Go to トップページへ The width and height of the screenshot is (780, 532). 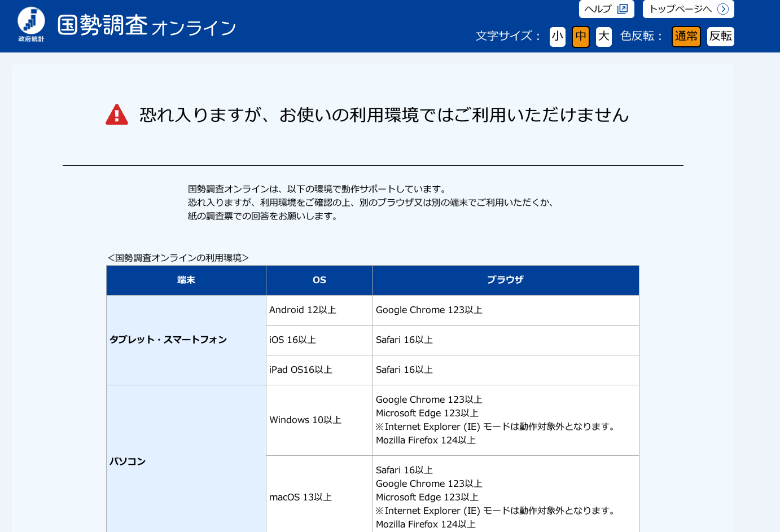point(681,9)
